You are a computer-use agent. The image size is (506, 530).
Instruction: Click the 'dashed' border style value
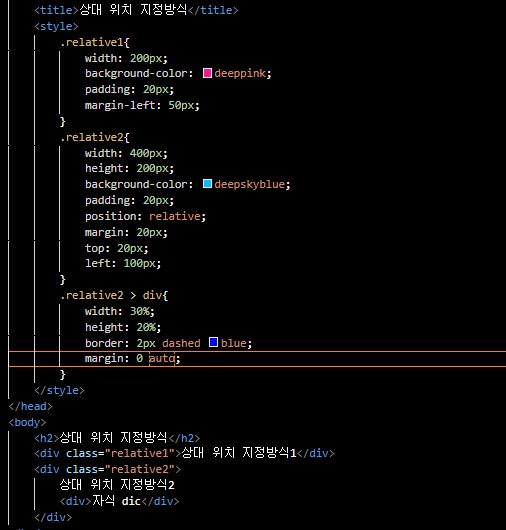click(181, 343)
